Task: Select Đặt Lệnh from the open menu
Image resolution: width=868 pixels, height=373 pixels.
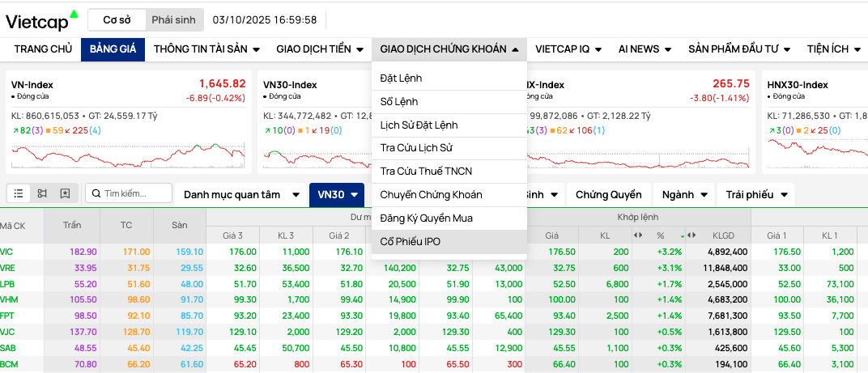Action: coord(402,78)
